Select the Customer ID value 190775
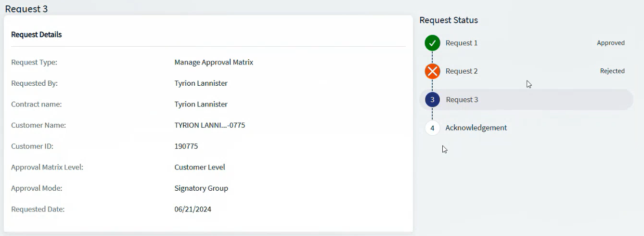644x236 pixels. pos(186,146)
